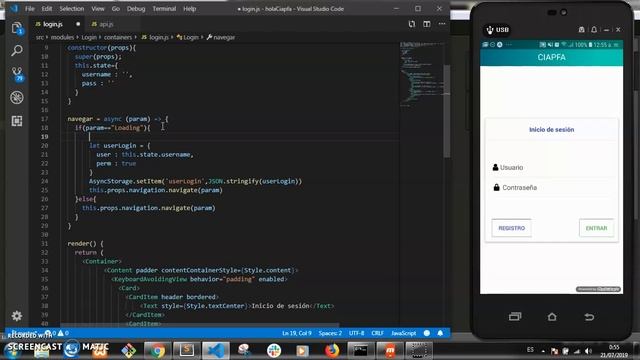Click 'src' in the breadcrumb
The width and height of the screenshot is (640, 360).
[40, 37]
